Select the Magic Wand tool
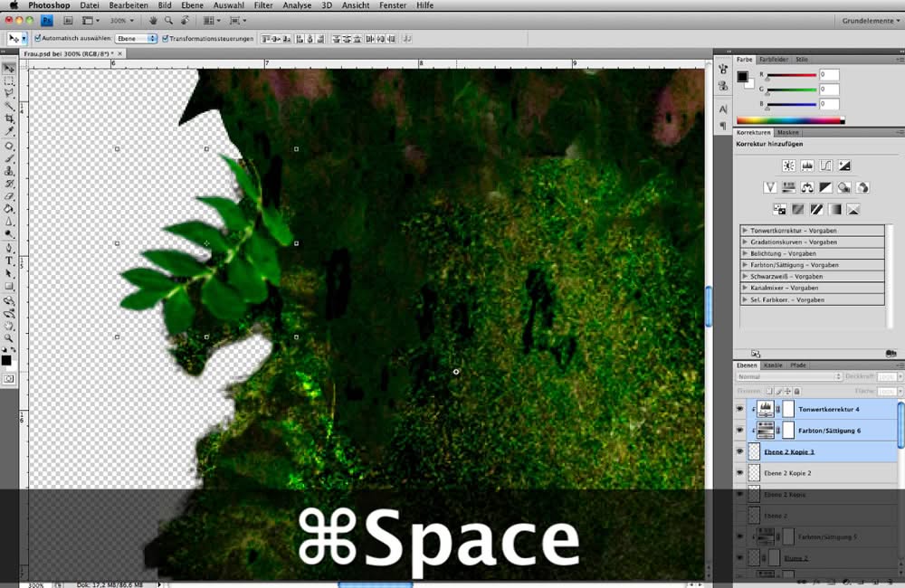This screenshot has width=905, height=588. point(9,106)
